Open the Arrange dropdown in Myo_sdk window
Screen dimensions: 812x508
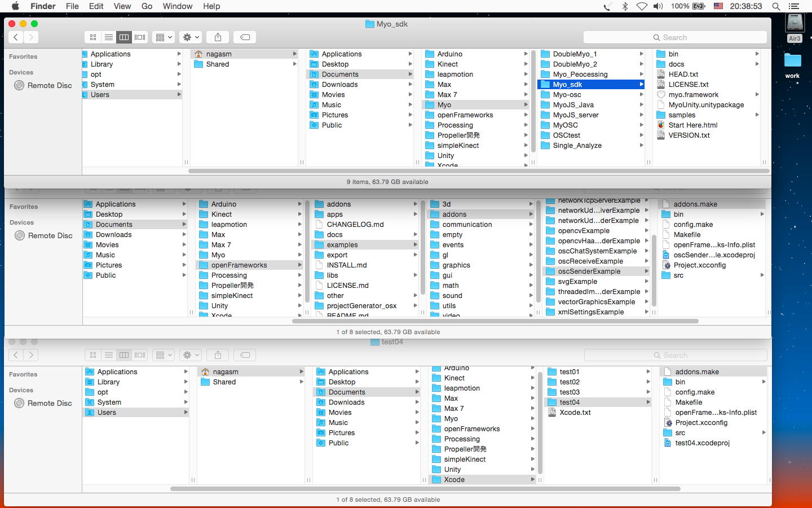(x=164, y=37)
